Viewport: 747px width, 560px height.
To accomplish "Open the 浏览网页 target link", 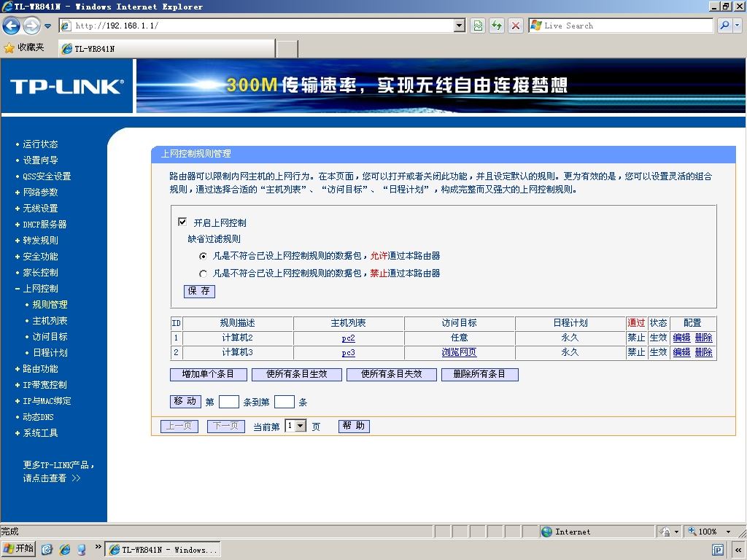I will (x=460, y=352).
